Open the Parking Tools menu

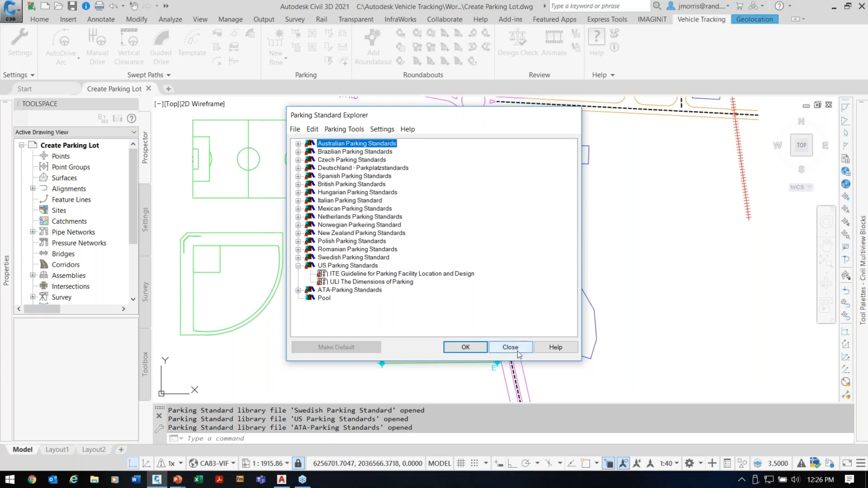344,129
